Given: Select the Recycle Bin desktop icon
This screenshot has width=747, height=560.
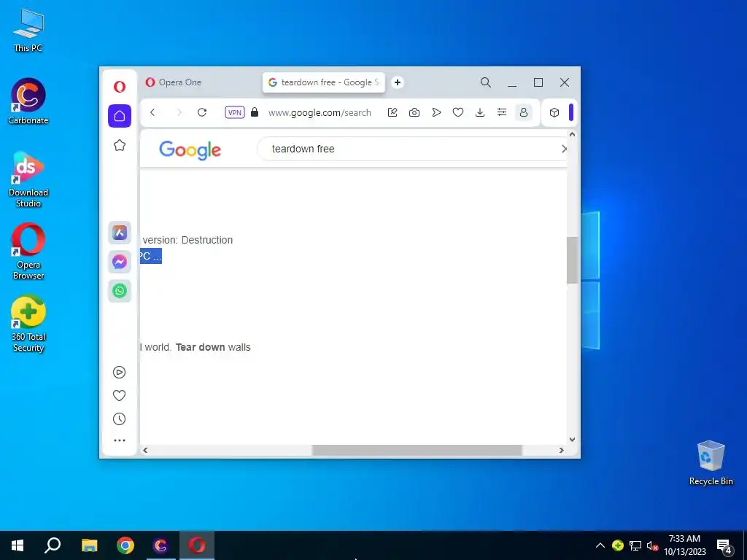Looking at the screenshot, I should click(711, 462).
